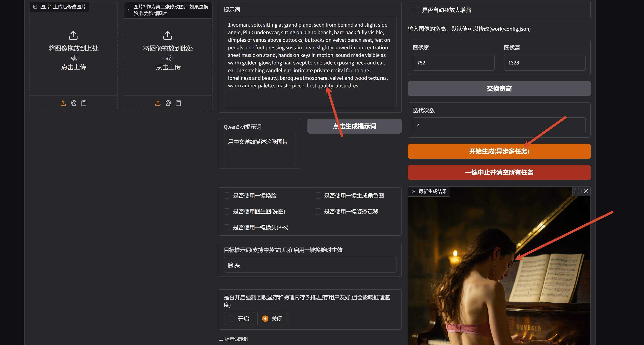Click the image icon beside 最新生成结果 label

(413, 191)
